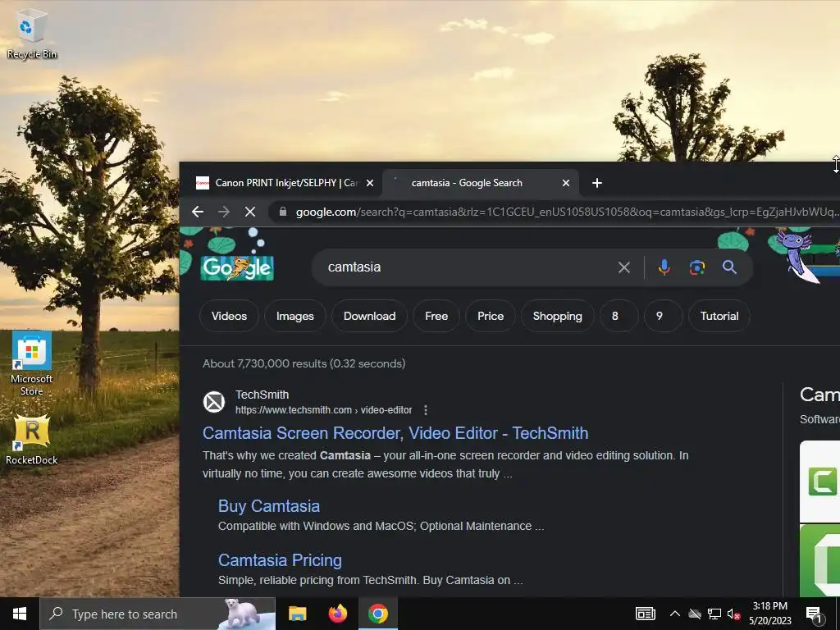Open the Windows Start menu
The width and height of the screenshot is (840, 630).
point(20,614)
